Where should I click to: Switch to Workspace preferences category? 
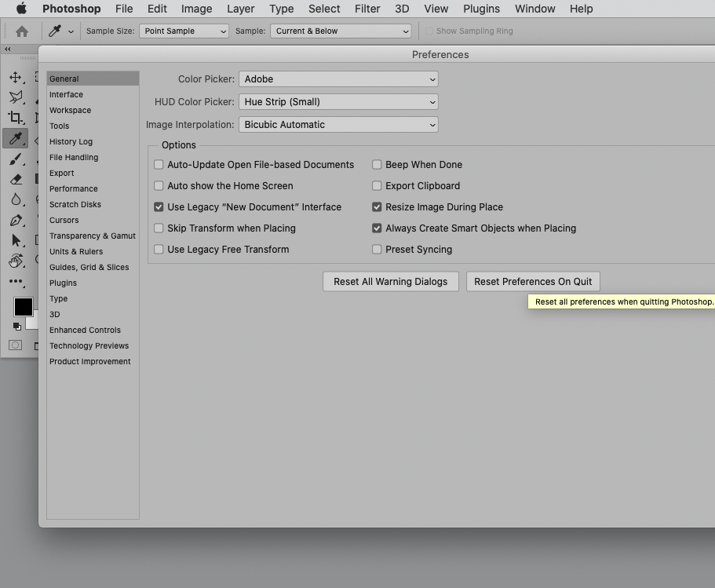click(93, 111)
